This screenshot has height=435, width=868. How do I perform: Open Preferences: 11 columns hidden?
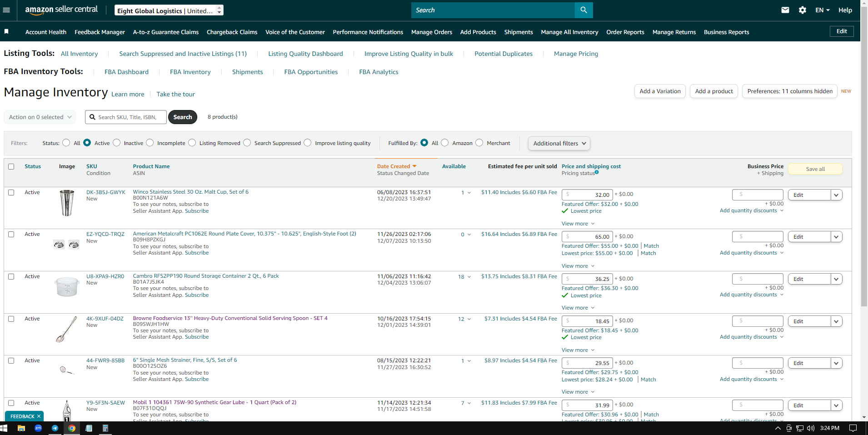pos(790,91)
